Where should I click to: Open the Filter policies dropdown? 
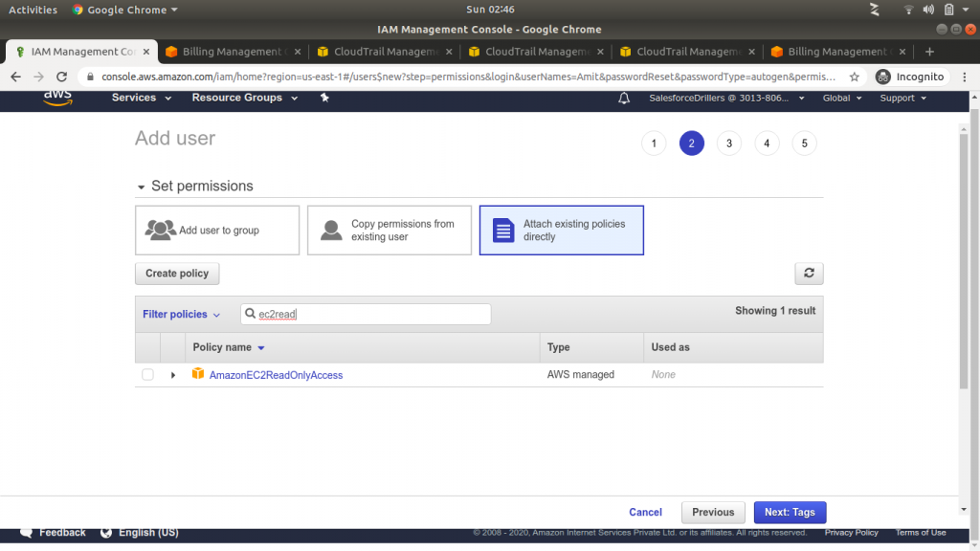click(x=181, y=314)
